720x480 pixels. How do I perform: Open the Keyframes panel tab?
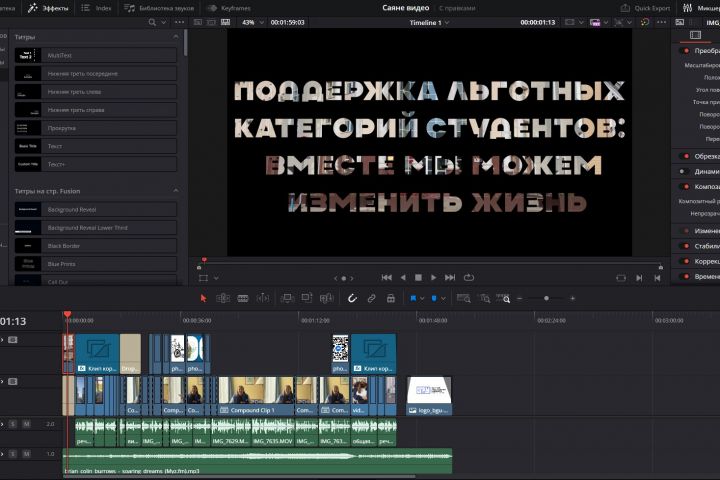tap(229, 8)
